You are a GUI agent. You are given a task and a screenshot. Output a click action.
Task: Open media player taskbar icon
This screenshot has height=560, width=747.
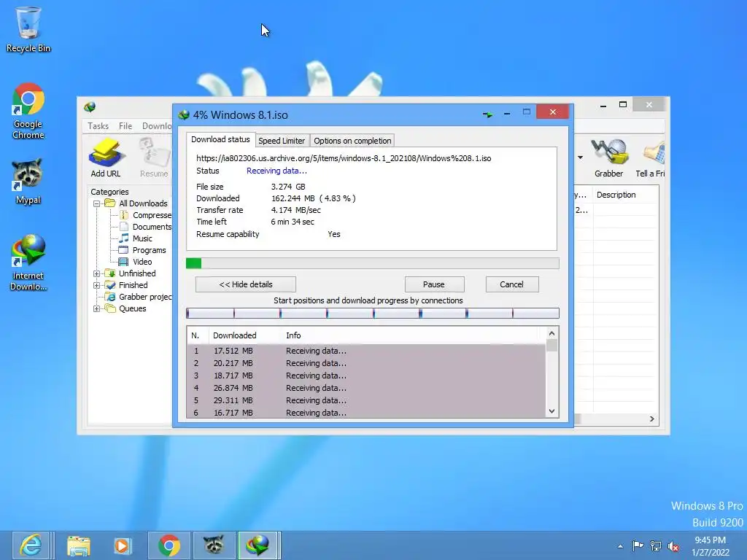click(x=123, y=545)
